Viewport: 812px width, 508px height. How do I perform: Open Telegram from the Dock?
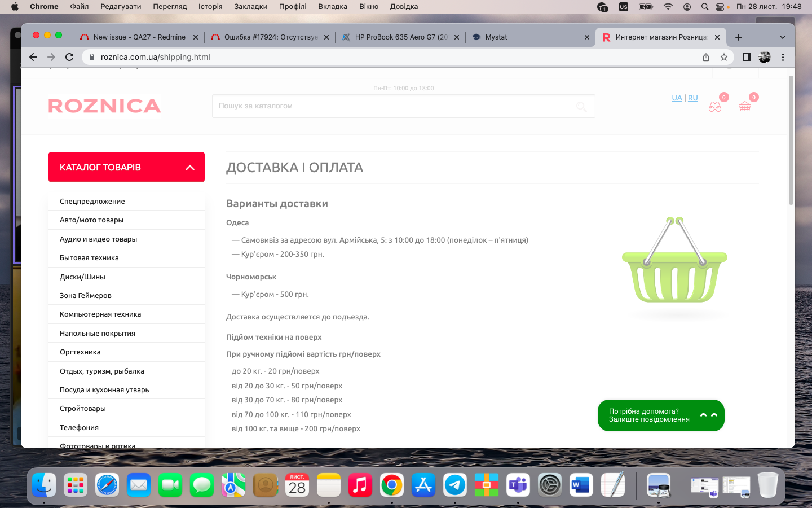pyautogui.click(x=454, y=485)
